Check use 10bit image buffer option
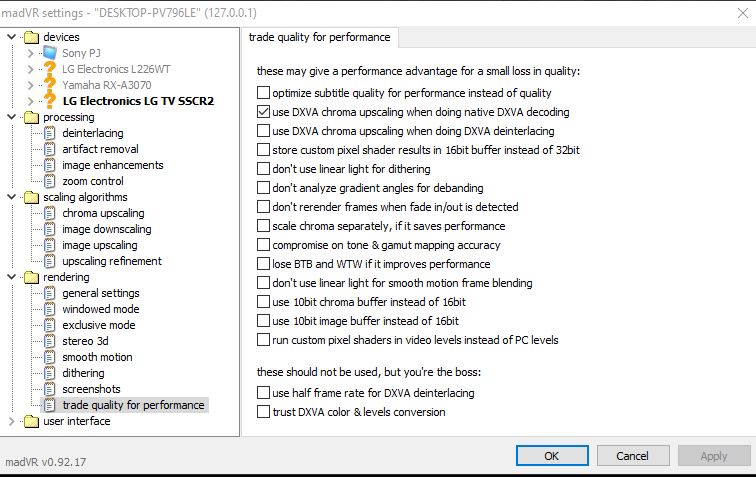756x477 pixels. 263,321
